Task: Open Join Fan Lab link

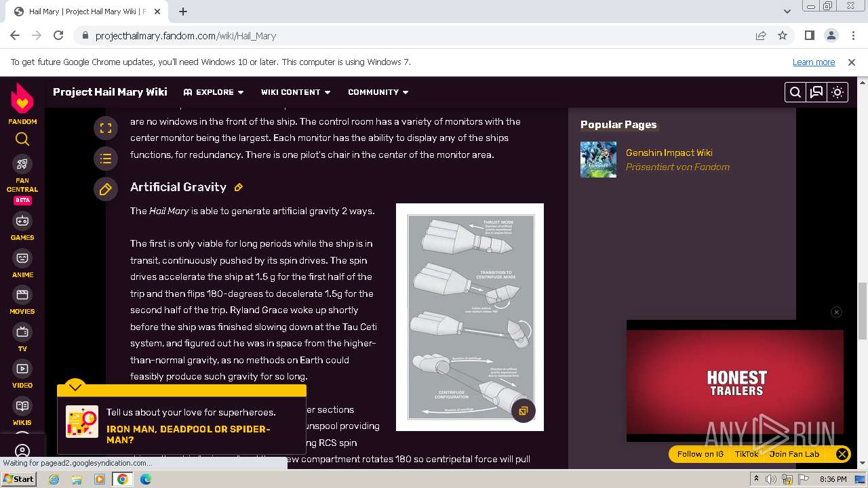Action: (x=794, y=454)
